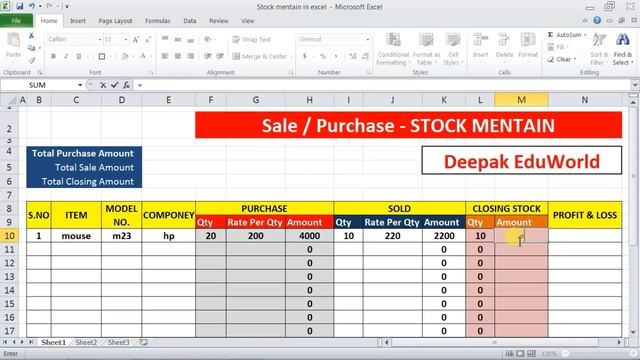640x360 pixels.
Task: Expand the formula bar
Action: pos(635,85)
